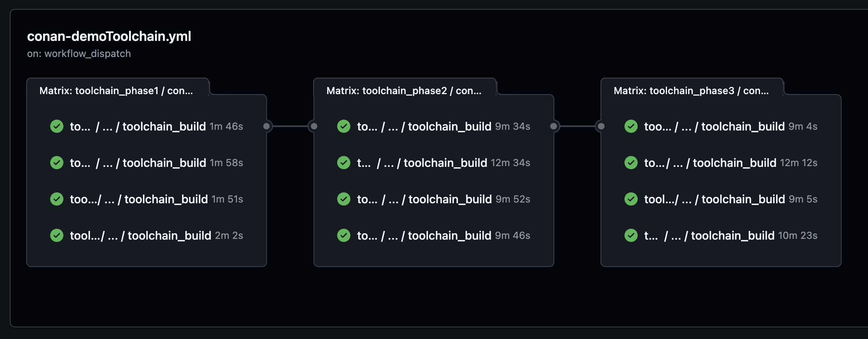Select the Matrix: toolchain_phase1 group header
Viewport: 868px width, 339px height.
pos(116,91)
